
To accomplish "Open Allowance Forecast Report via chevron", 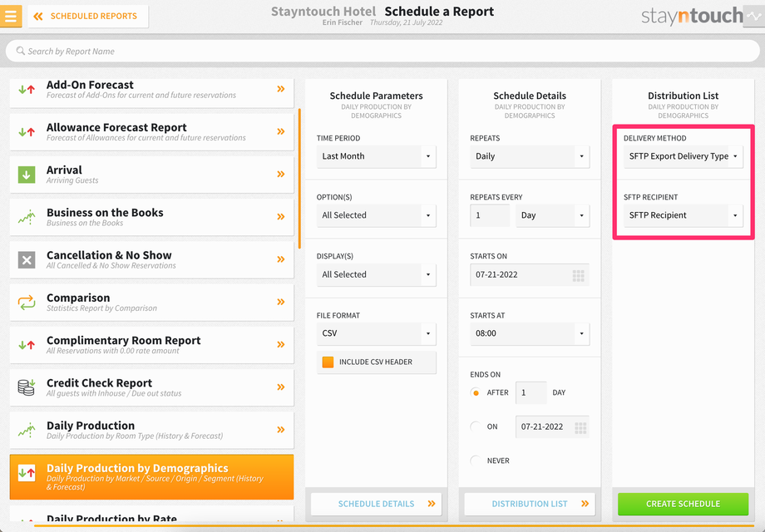I will click(281, 131).
